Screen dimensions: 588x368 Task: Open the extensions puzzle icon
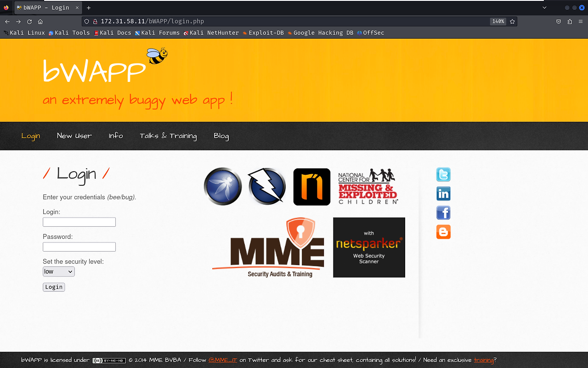pyautogui.click(x=570, y=22)
